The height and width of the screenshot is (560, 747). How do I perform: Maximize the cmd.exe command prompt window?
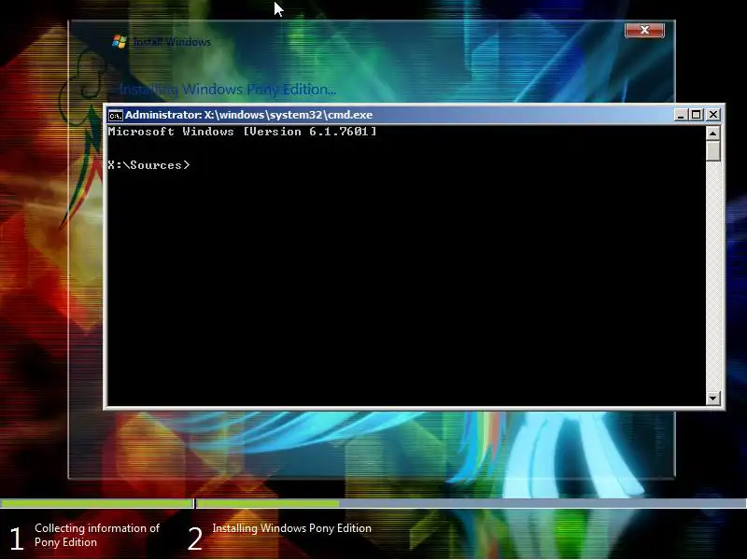697,115
